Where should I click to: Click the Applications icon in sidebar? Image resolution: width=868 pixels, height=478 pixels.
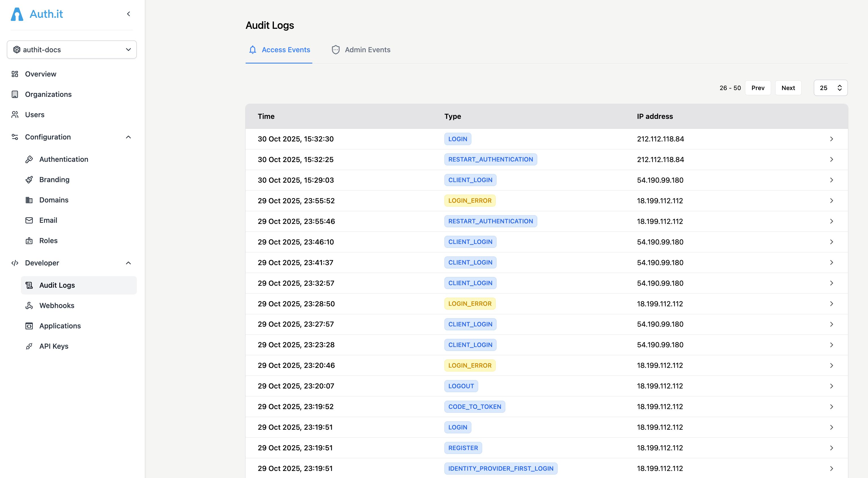point(29,326)
